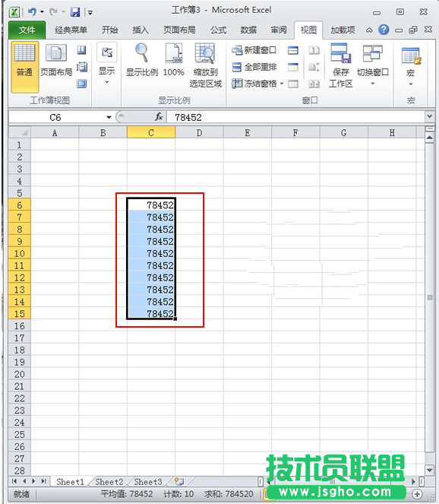The image size is (439, 504).
Task: Collapse the ribbon with the caret icon
Action: pos(369,30)
